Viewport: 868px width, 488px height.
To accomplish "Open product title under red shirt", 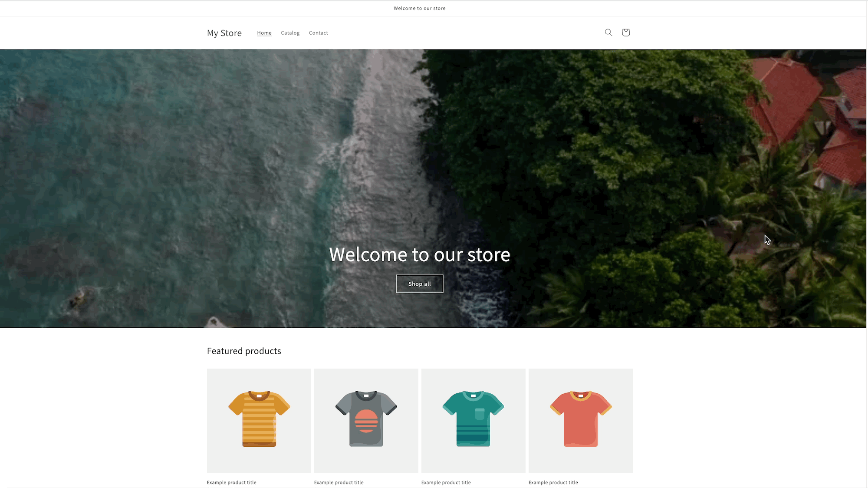I will [x=553, y=482].
